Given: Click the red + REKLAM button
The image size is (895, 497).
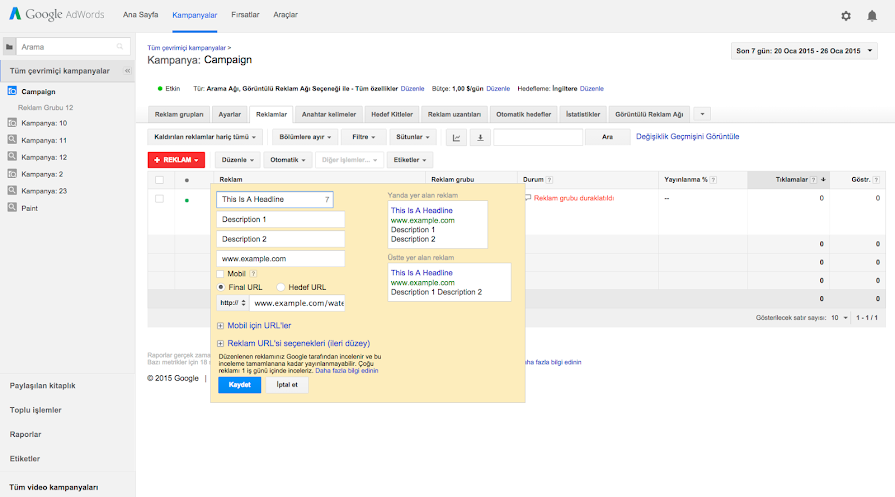Looking at the screenshot, I should coord(176,160).
